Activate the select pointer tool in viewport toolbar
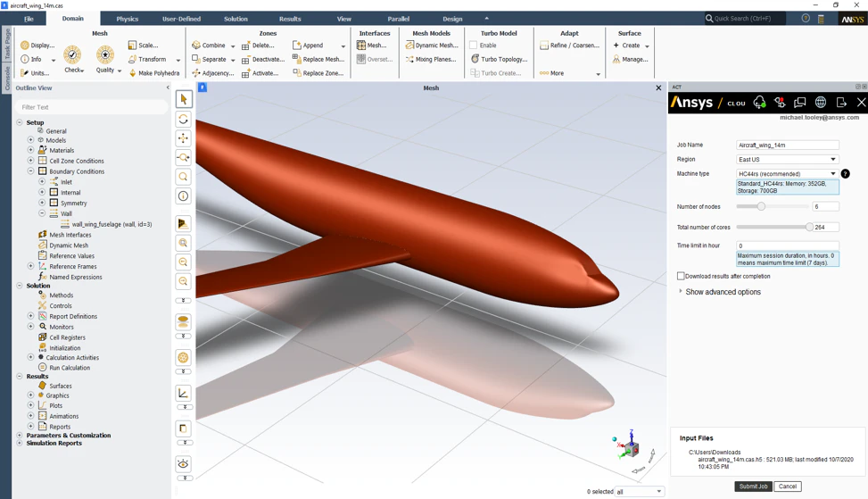Image resolution: width=868 pixels, height=499 pixels. [x=184, y=99]
